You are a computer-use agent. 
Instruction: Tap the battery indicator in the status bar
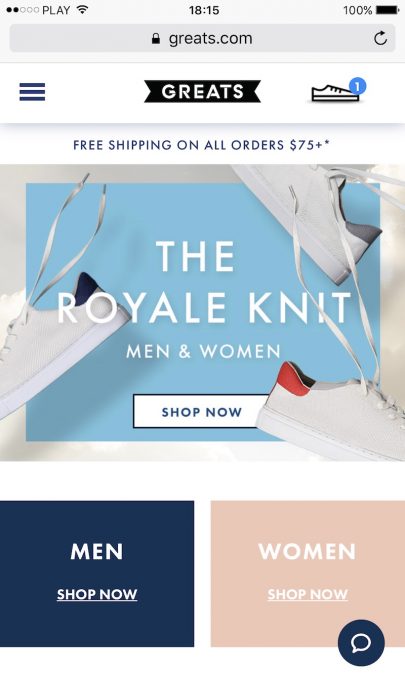point(387,9)
